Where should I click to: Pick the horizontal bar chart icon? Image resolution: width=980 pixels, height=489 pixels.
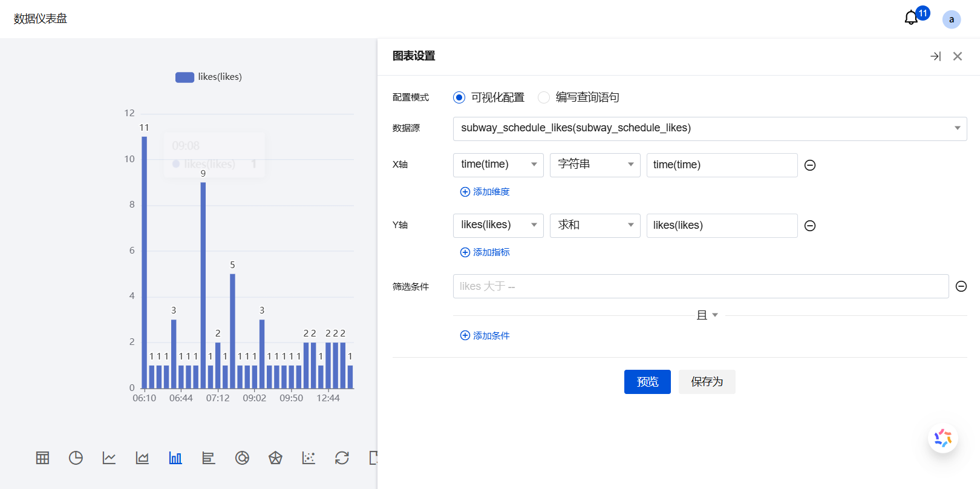click(209, 458)
